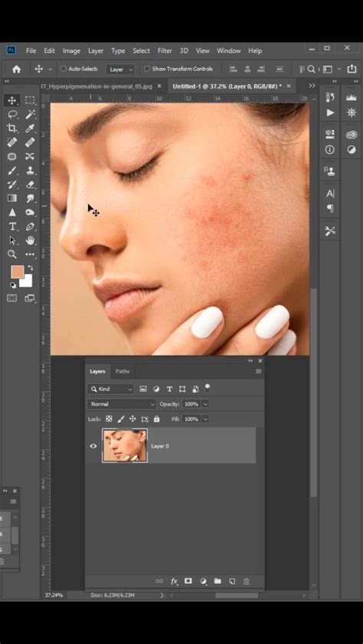Select the Magic Wand tool
This screenshot has width=363, height=644.
click(x=30, y=115)
